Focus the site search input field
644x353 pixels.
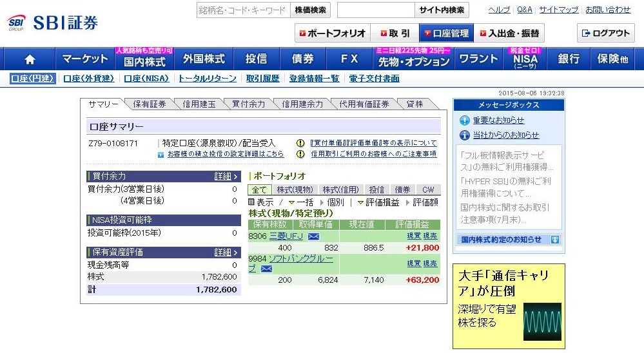point(376,10)
